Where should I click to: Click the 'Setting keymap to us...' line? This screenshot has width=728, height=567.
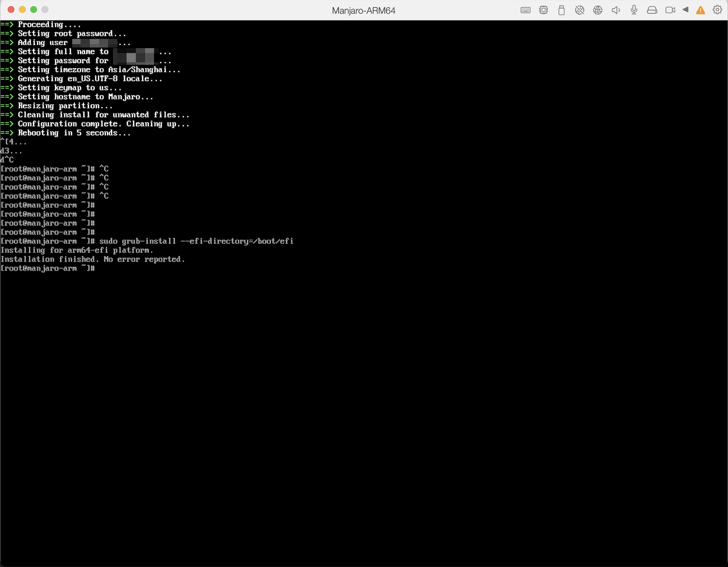click(x=61, y=88)
